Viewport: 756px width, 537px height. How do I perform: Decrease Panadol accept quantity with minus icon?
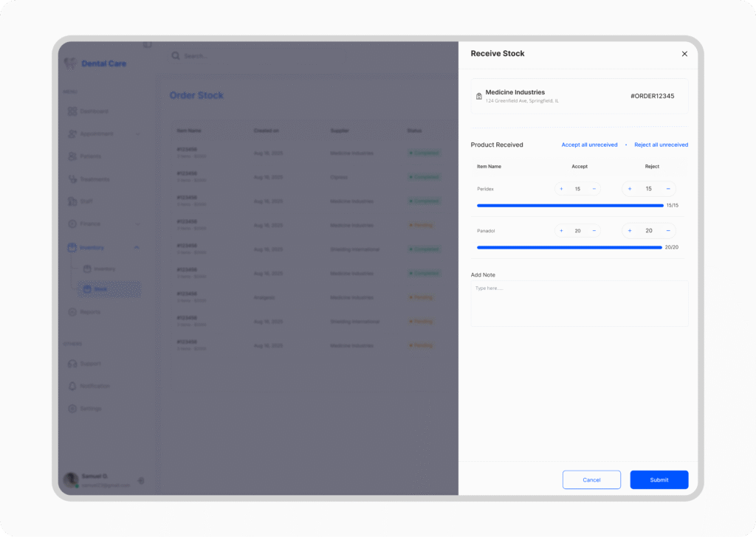tap(594, 231)
